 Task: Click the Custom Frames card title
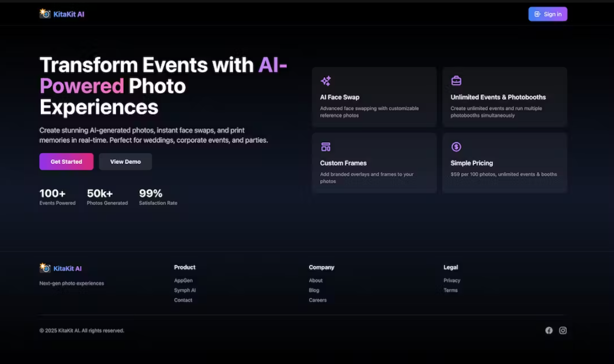coord(344,163)
